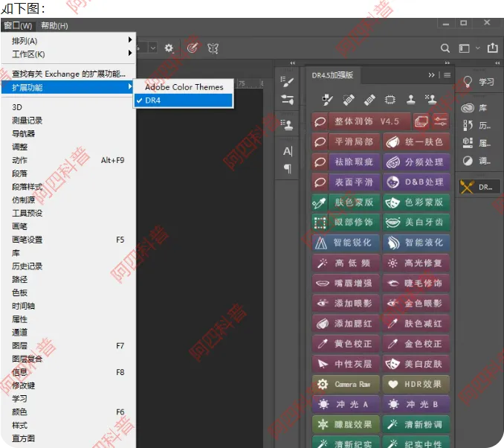Click marquee icon beside 眼部修饰

(x=320, y=223)
